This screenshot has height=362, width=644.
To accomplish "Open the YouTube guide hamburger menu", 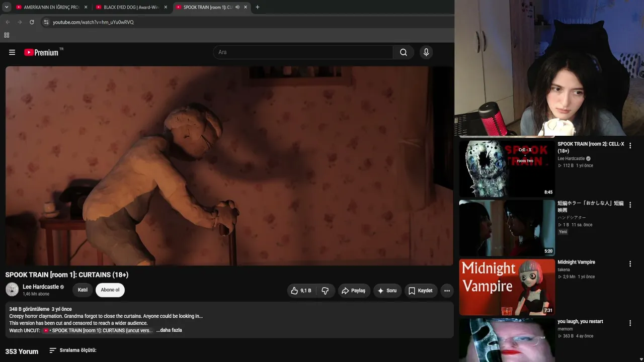I will click(x=12, y=52).
